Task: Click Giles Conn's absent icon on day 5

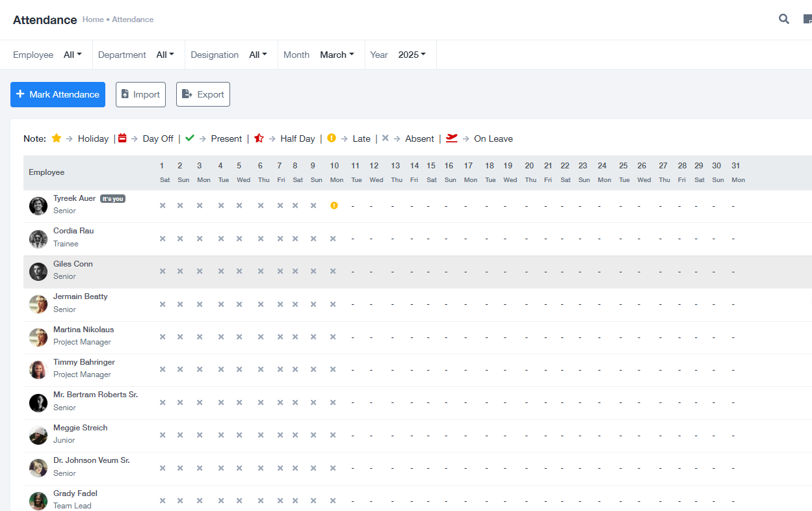Action: coord(239,271)
